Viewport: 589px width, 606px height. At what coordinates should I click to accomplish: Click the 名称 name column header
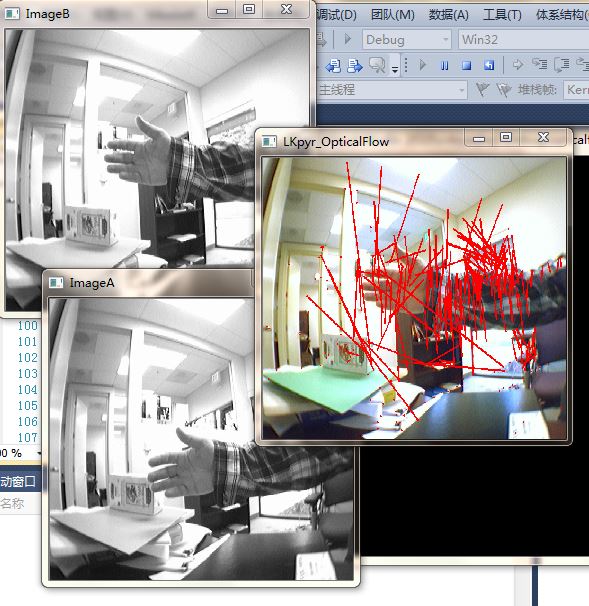[12, 503]
